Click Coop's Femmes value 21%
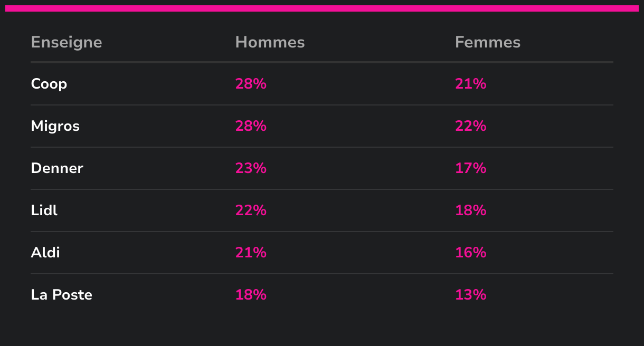The height and width of the screenshot is (346, 644). 470,84
